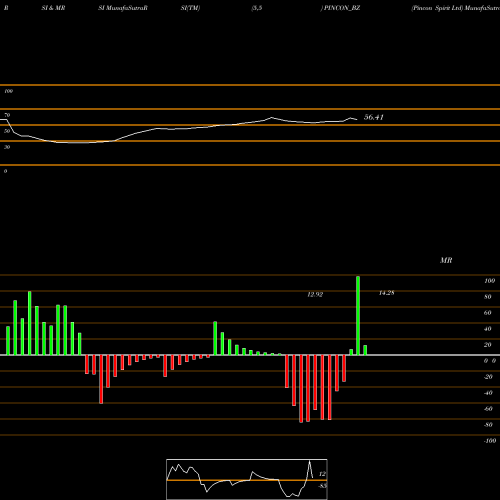Click the tallest green MR bar

click(358, 315)
